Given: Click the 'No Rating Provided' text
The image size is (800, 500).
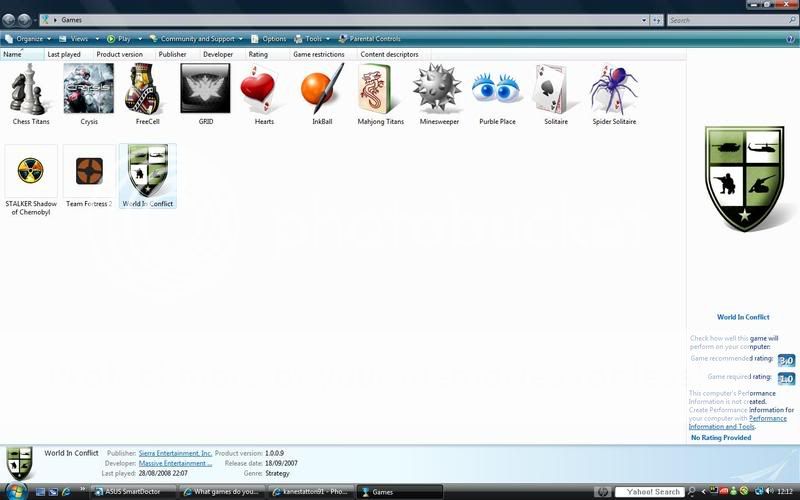Looking at the screenshot, I should [721, 438].
